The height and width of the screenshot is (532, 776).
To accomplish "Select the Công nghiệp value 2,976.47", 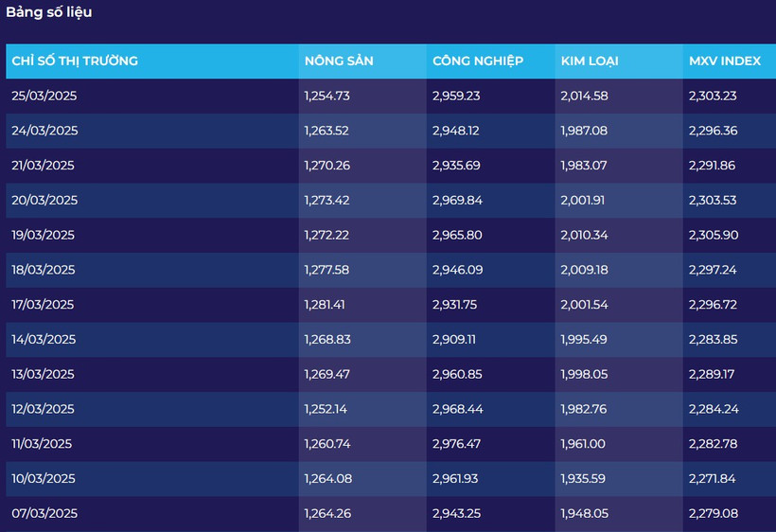I will [456, 444].
